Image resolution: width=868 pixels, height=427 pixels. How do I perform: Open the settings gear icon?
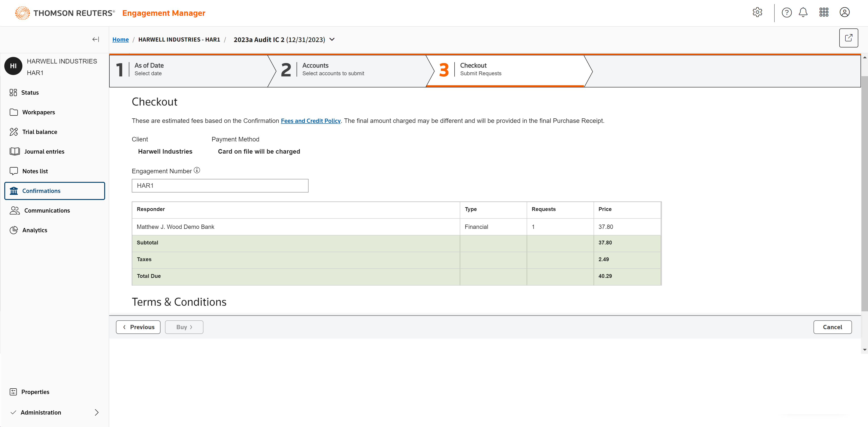pos(757,12)
